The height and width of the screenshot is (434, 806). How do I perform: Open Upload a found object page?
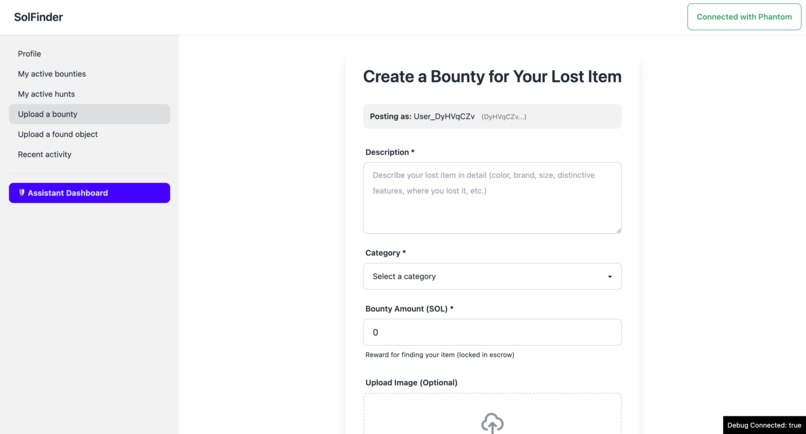coord(58,134)
